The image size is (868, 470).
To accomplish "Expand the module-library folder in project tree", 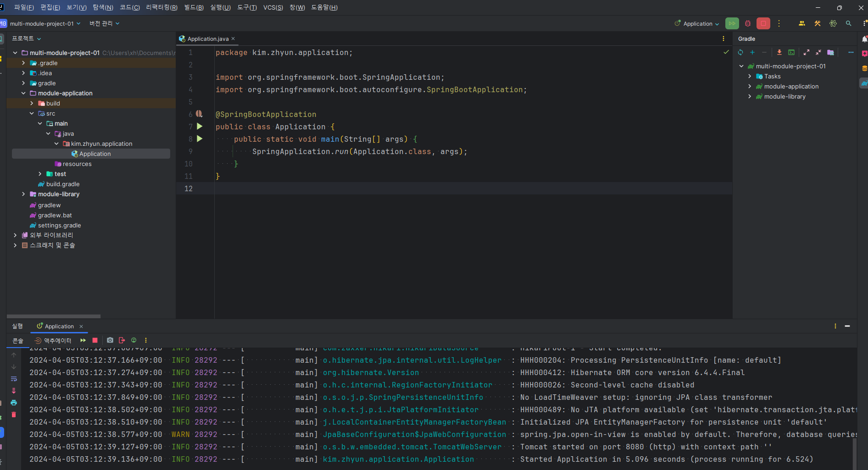I will tap(23, 194).
